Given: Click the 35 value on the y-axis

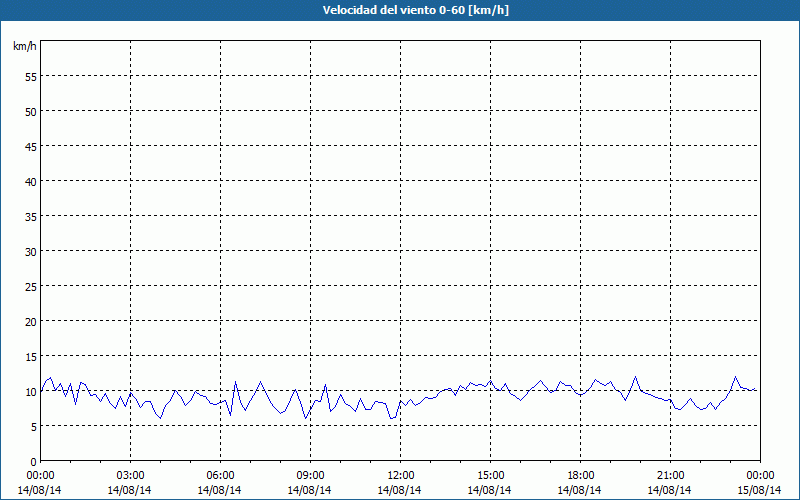Looking at the screenshot, I should coord(31,217).
